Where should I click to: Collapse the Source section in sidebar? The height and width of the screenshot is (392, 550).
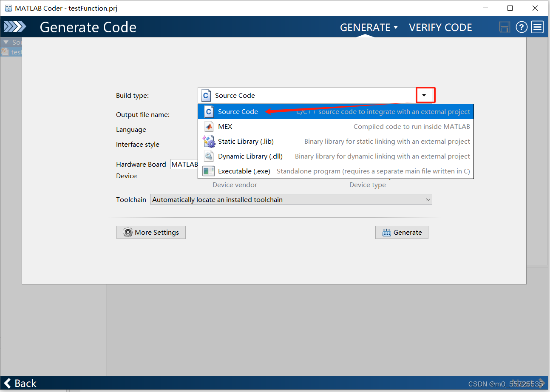tap(5, 42)
